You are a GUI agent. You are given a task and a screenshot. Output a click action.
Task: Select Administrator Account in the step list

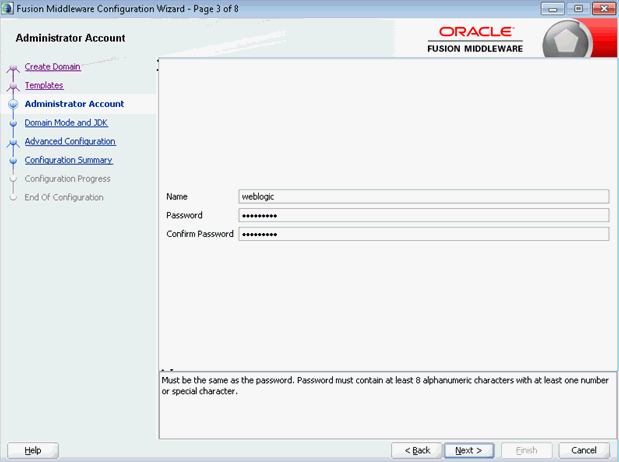[74, 104]
